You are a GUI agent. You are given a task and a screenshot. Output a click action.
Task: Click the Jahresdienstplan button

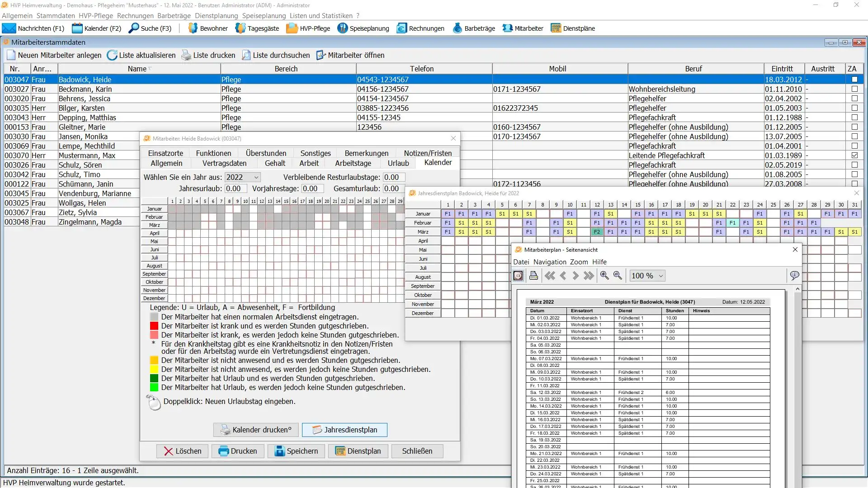point(344,430)
